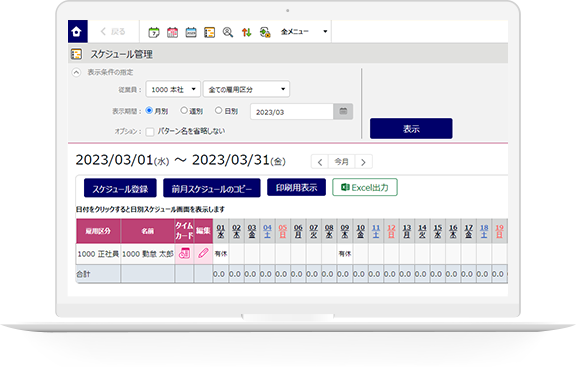Open the 02 木 date header
576x367 pixels.
click(236, 231)
